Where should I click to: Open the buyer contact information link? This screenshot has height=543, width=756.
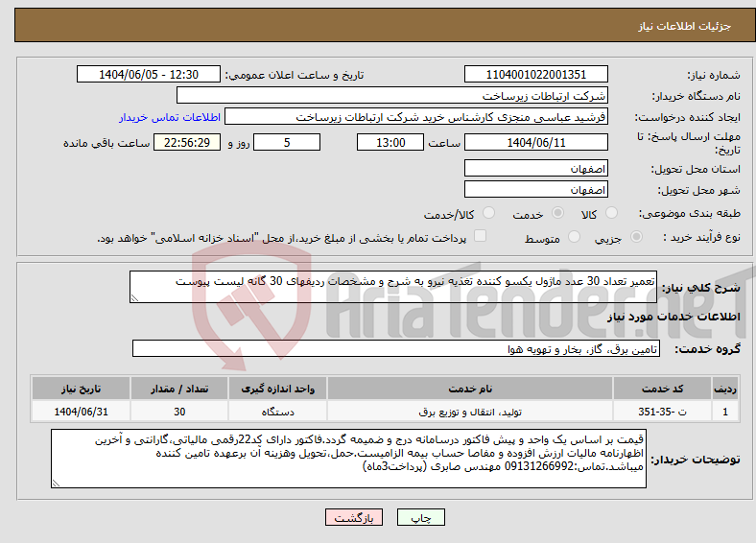pyautogui.click(x=170, y=117)
